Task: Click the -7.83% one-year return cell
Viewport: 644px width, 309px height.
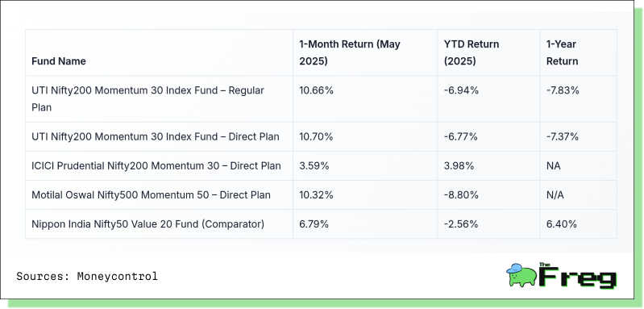Action: (563, 90)
